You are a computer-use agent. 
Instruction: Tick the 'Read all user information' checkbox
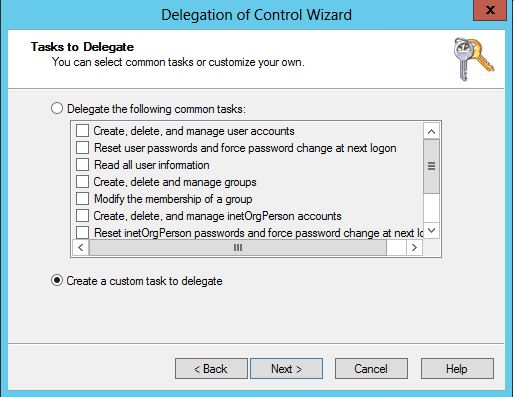82,165
